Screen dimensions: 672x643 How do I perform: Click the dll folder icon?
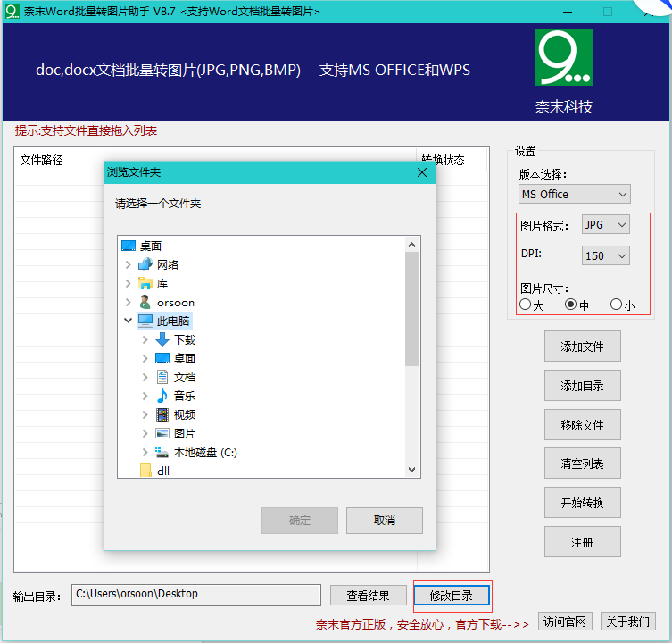click(145, 471)
